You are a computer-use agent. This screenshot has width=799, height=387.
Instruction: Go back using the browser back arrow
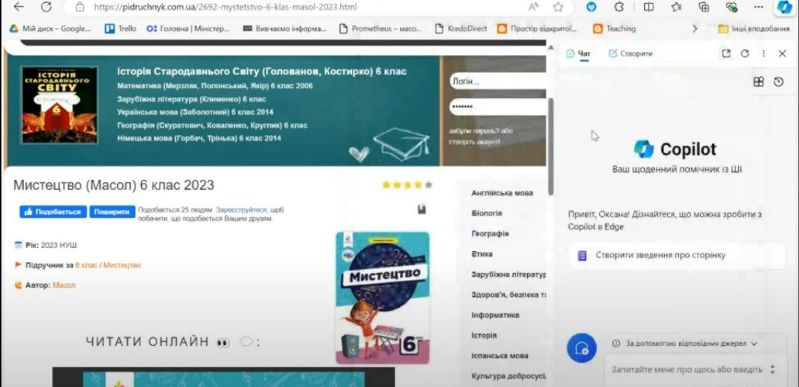(x=18, y=7)
